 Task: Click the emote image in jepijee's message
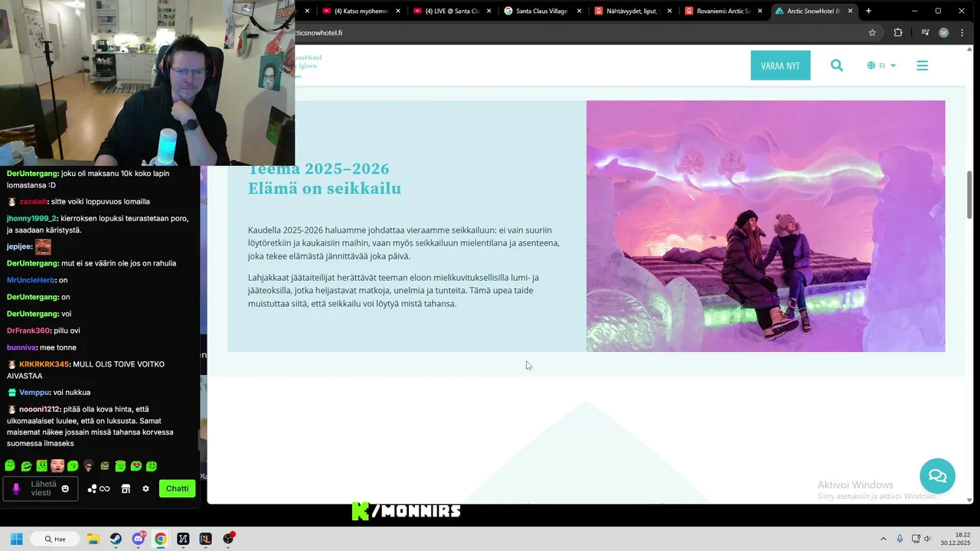(43, 246)
